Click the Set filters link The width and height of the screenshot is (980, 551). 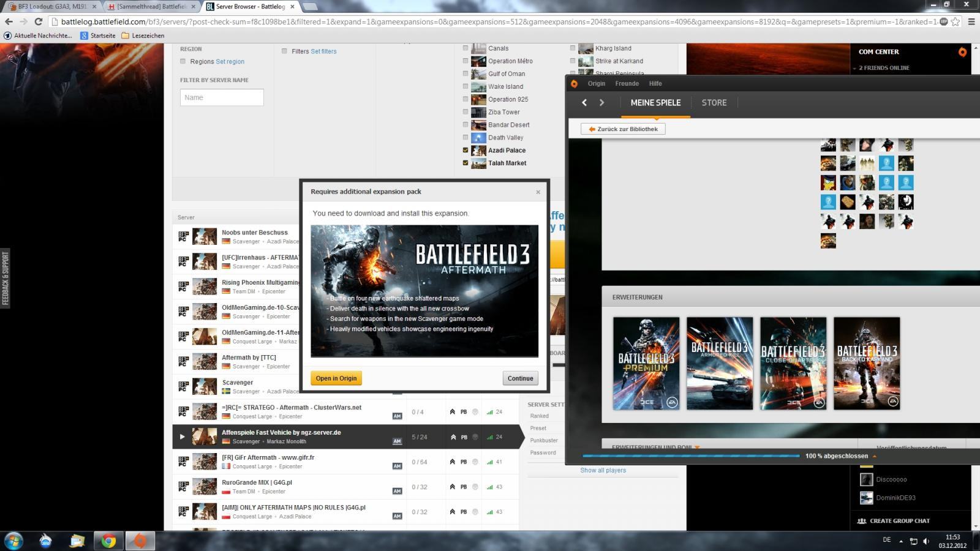point(323,51)
